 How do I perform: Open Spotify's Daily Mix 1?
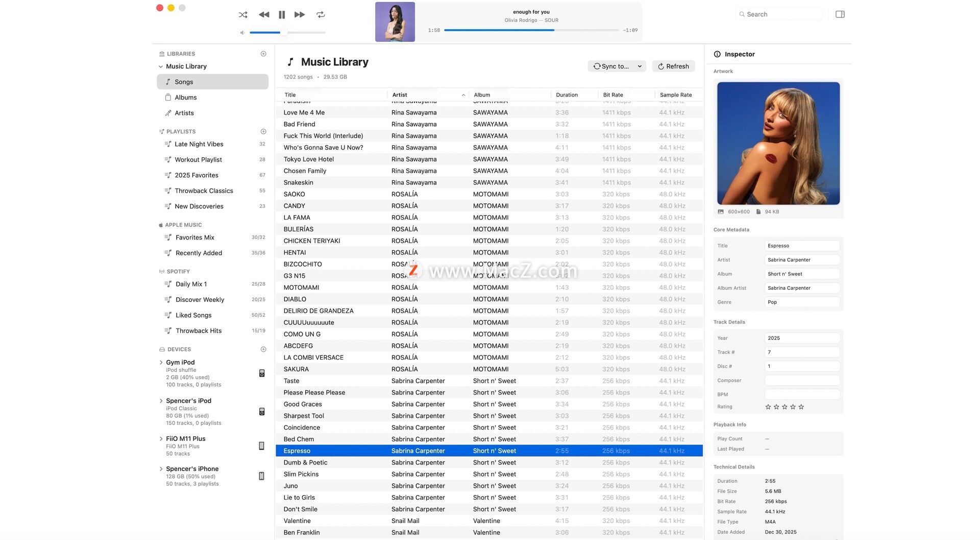[212, 284]
